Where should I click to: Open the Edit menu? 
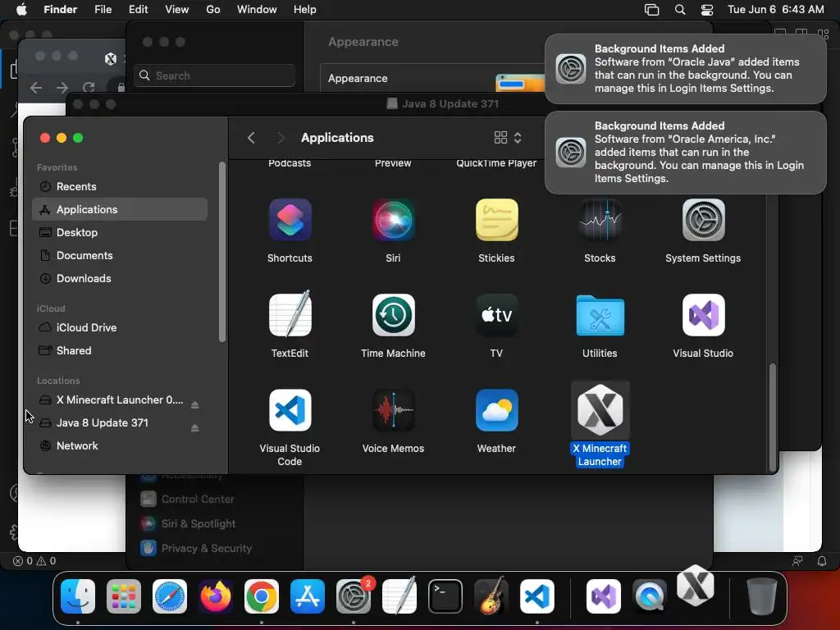pyautogui.click(x=138, y=9)
